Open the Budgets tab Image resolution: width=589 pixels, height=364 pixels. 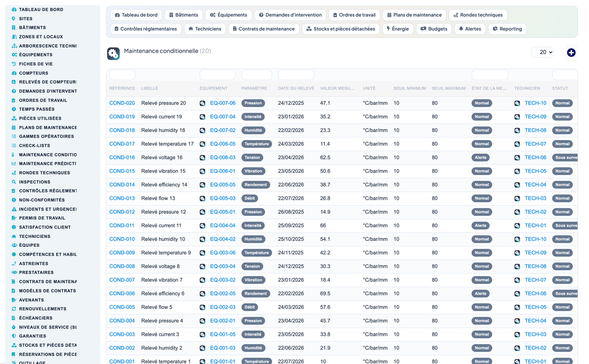(434, 29)
